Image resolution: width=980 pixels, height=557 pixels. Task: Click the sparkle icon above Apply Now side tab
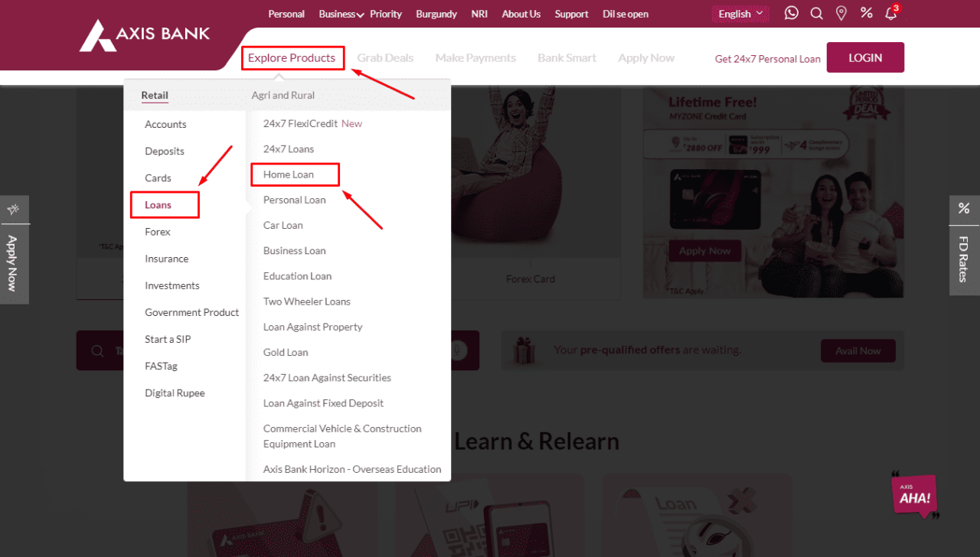pyautogui.click(x=13, y=209)
